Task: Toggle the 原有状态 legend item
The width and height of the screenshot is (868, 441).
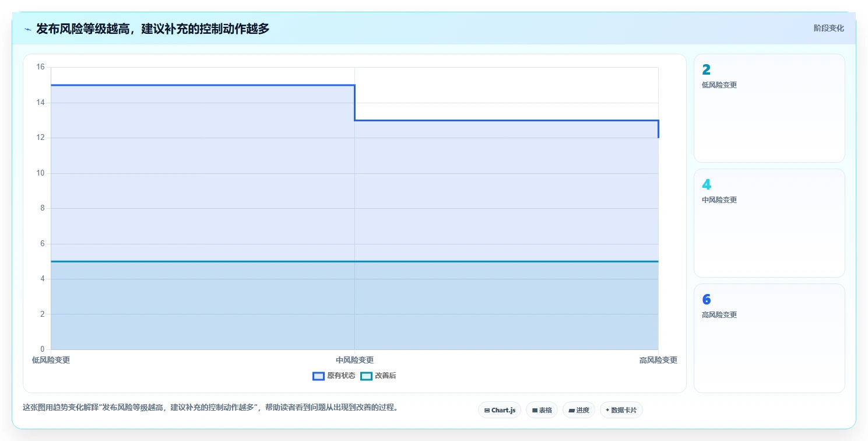Action: pyautogui.click(x=334, y=376)
